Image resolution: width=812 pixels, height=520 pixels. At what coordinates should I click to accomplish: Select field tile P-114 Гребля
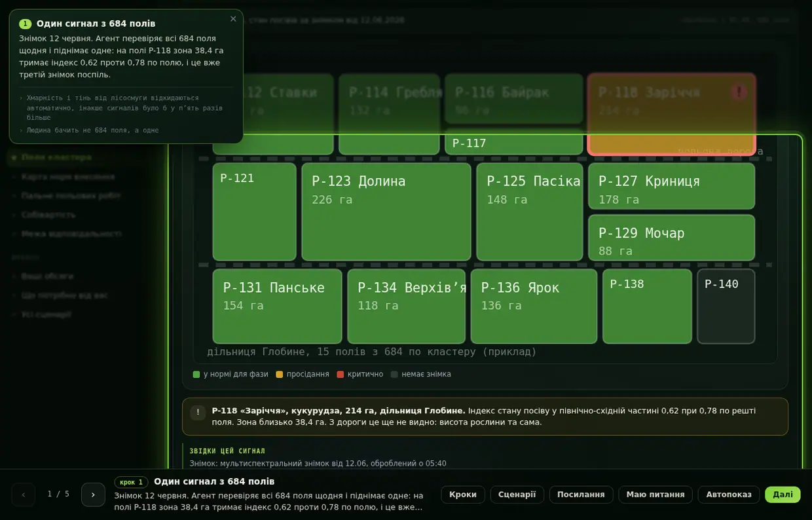point(390,115)
